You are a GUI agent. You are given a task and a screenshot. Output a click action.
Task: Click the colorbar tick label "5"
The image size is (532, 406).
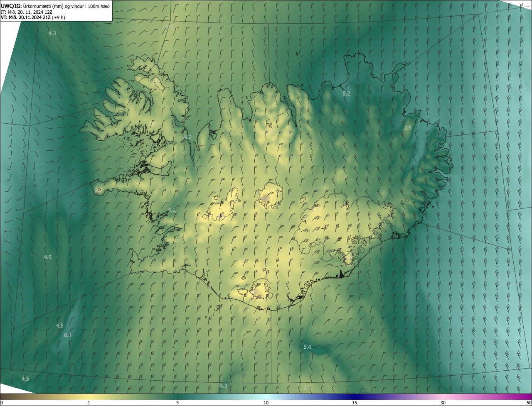[x=177, y=403]
